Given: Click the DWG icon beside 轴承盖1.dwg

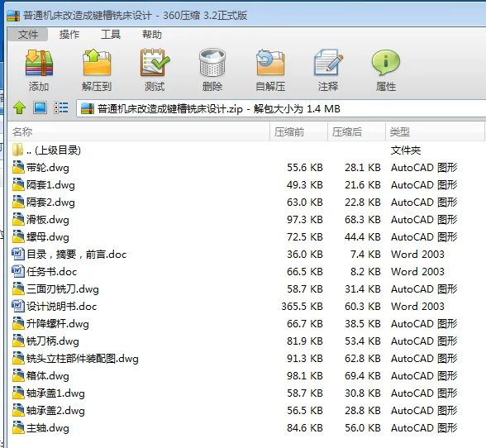Looking at the screenshot, I should tap(18, 393).
